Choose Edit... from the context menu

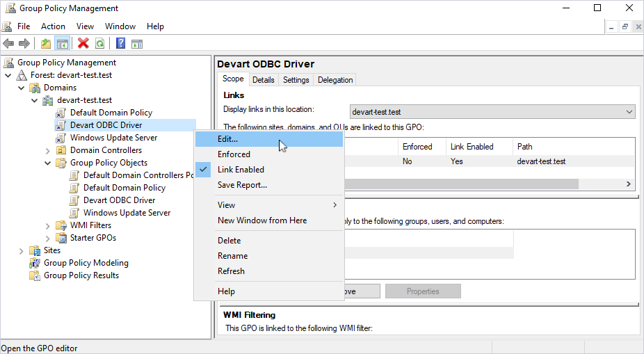(227, 139)
